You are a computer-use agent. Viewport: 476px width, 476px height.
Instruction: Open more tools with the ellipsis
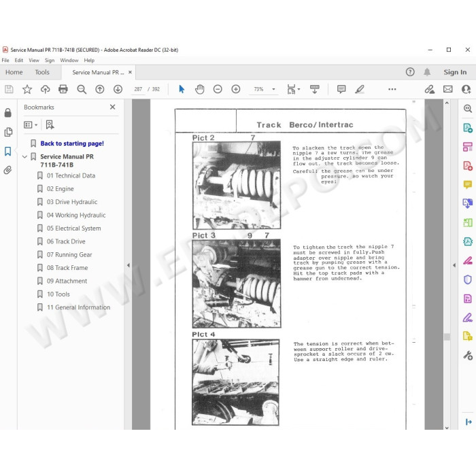392,89
